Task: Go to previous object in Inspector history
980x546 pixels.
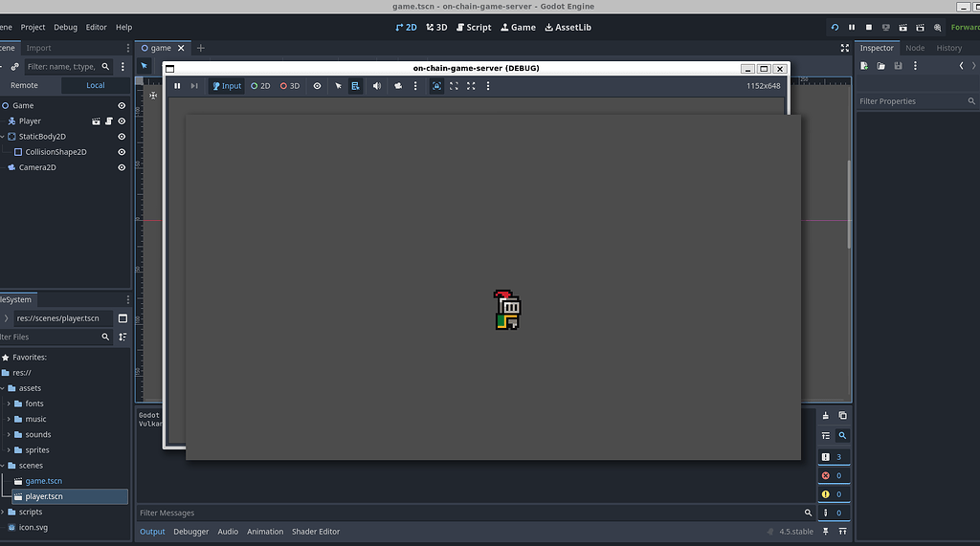Action: [961, 66]
